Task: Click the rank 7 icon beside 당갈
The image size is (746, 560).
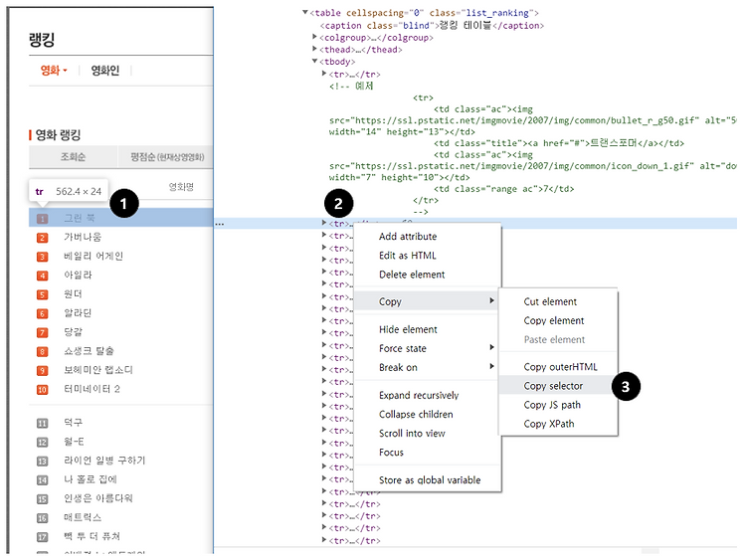Action: pyautogui.click(x=43, y=333)
